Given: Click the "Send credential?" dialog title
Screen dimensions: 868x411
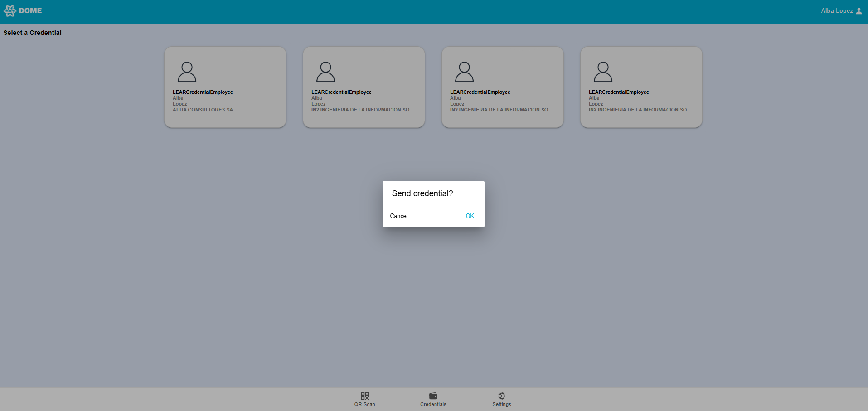Looking at the screenshot, I should [422, 193].
